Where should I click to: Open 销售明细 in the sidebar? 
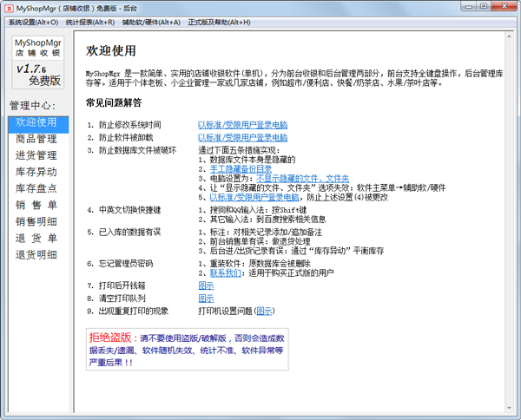[36, 222]
